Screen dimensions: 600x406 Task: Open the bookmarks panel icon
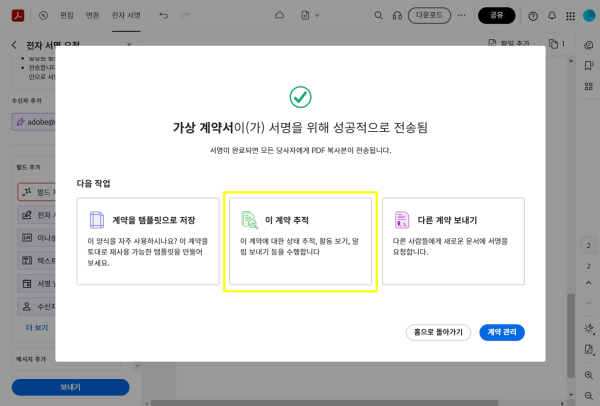point(589,66)
